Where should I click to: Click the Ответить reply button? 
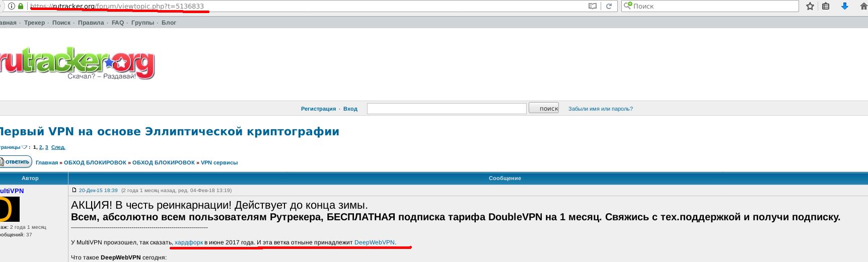[16, 161]
